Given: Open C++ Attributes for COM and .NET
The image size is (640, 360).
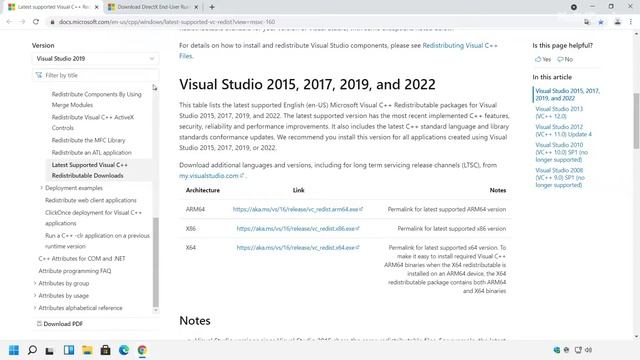Looking at the screenshot, I should pyautogui.click(x=82, y=258).
